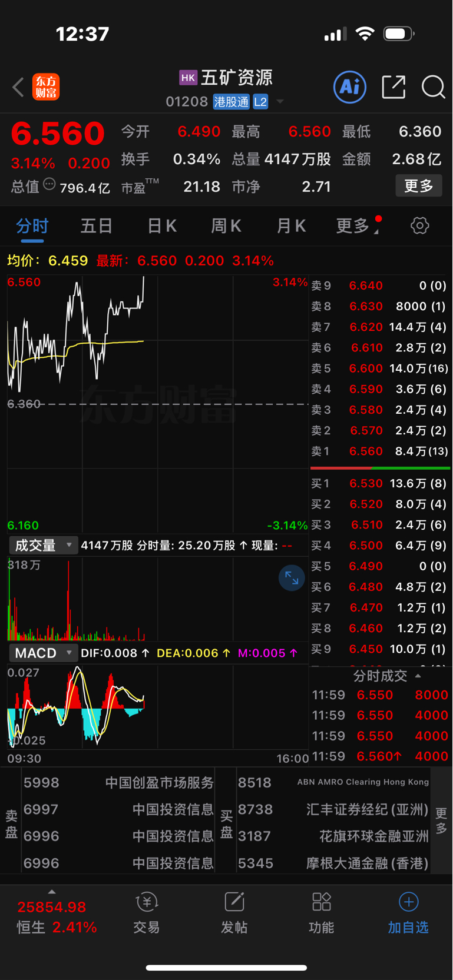Tap broker 8518 ABN AMRO Clearing
The height and width of the screenshot is (980, 453).
(x=333, y=783)
